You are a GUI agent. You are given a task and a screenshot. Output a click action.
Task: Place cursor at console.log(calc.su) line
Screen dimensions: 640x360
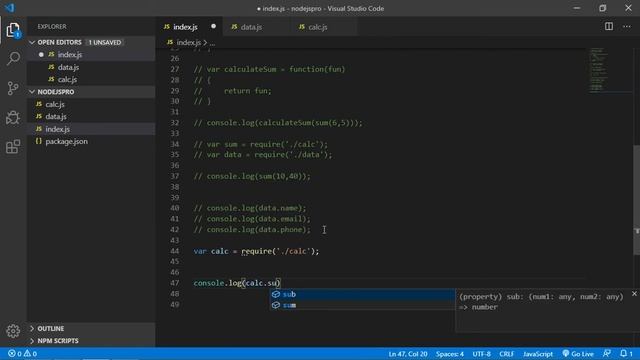[x=237, y=283]
